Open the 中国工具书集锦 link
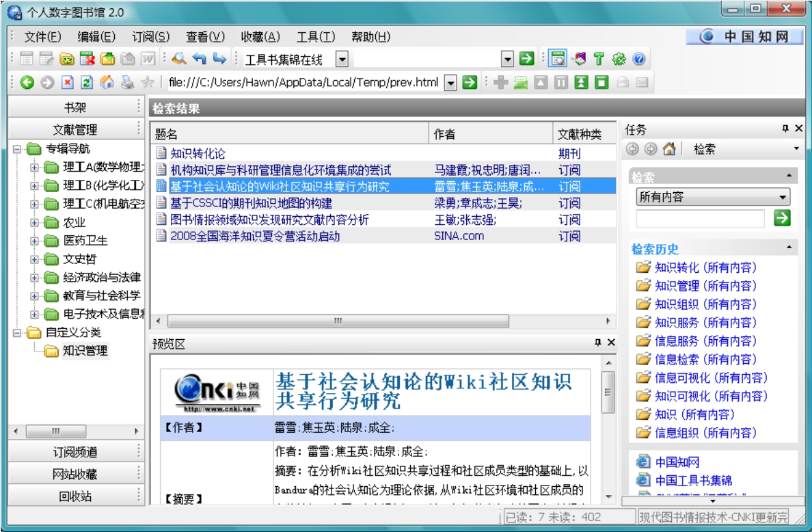This screenshot has height=532, width=812. 694,481
